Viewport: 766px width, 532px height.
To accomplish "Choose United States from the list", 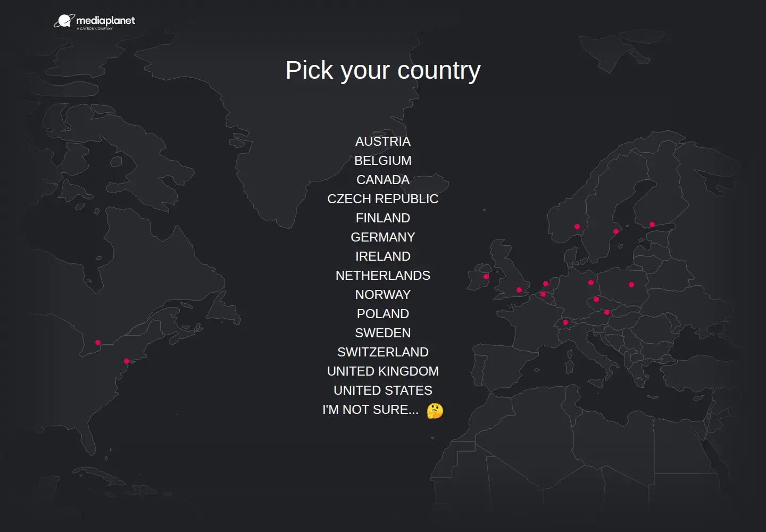I will point(383,390).
